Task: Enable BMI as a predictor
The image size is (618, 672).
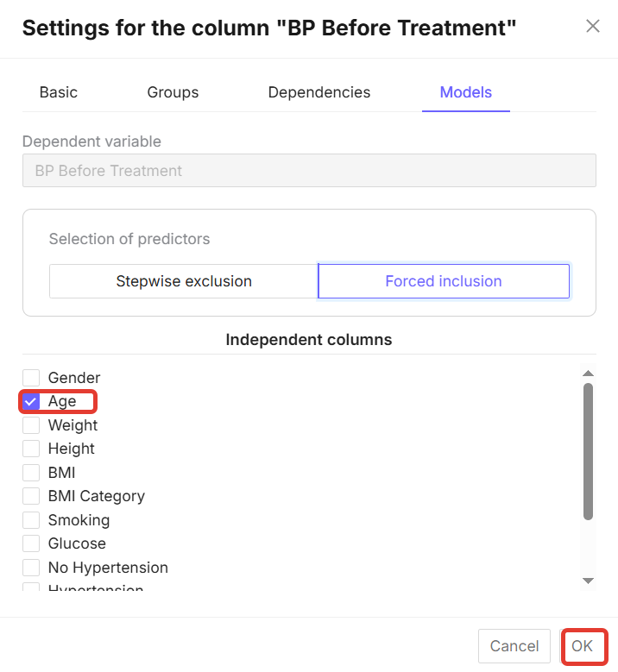Action: pos(32,473)
